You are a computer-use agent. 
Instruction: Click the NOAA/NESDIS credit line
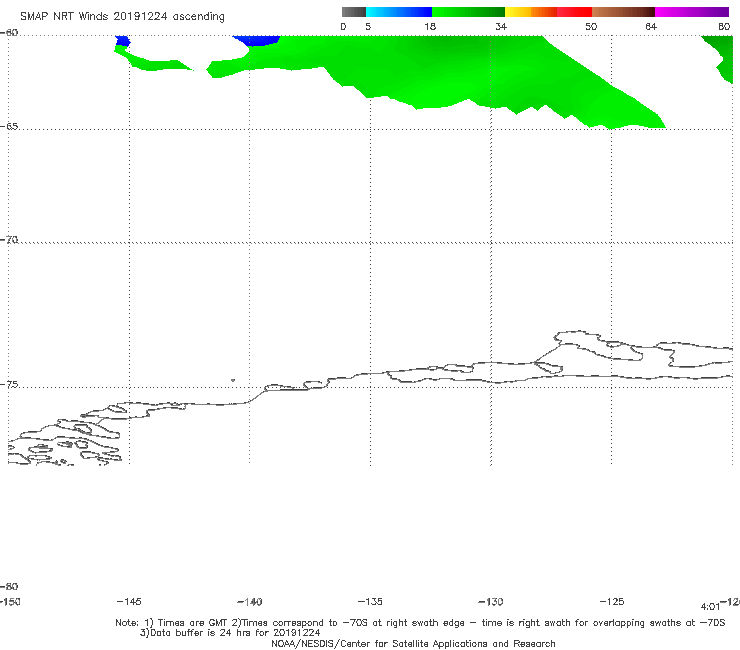(x=413, y=643)
